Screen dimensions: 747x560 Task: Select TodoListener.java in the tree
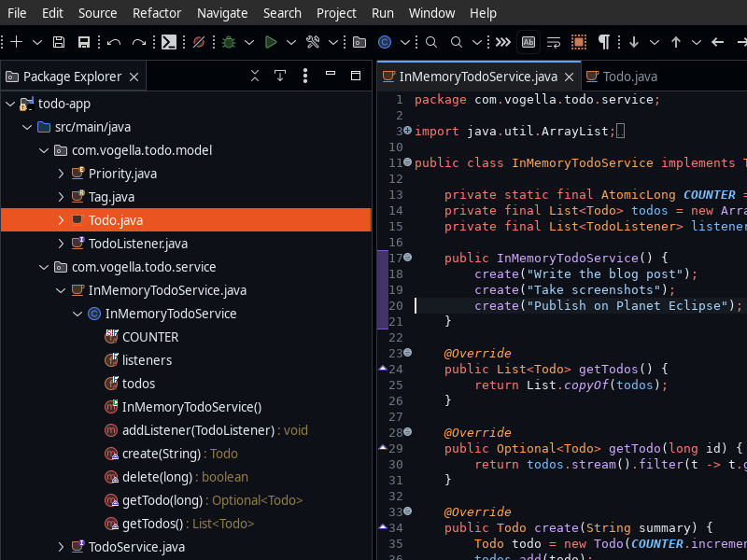(x=138, y=244)
